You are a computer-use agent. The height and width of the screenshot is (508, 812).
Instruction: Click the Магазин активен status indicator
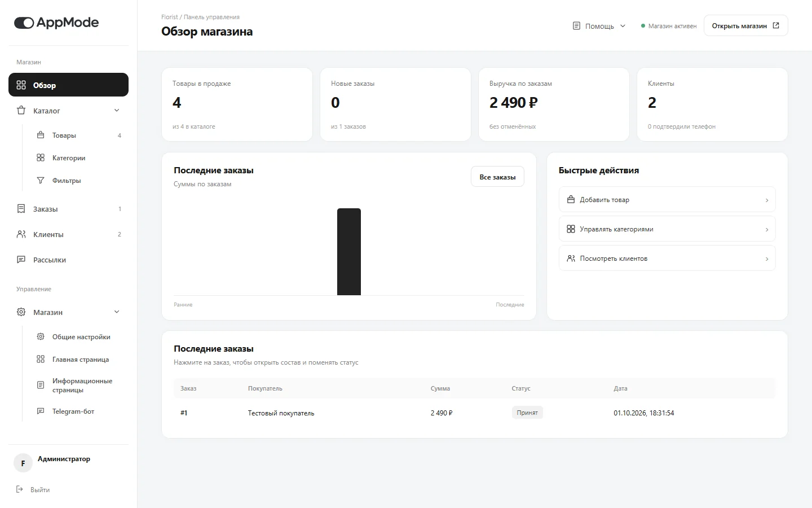(669, 26)
